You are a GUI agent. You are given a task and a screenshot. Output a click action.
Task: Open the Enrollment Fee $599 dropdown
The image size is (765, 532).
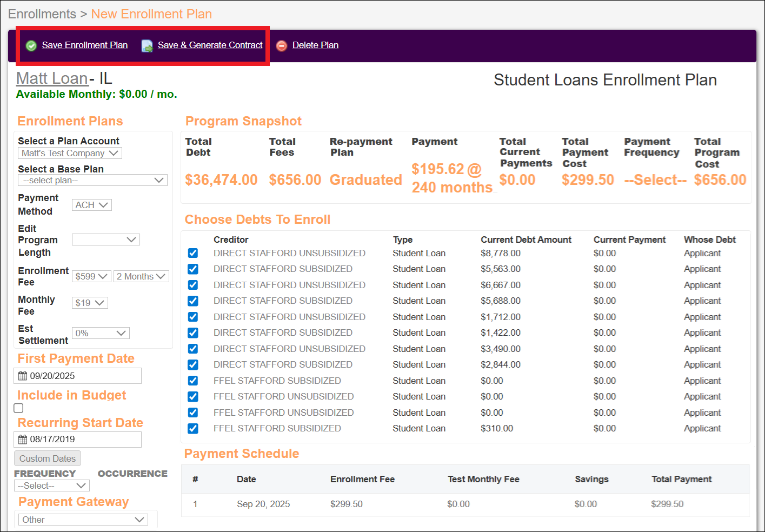tap(91, 276)
